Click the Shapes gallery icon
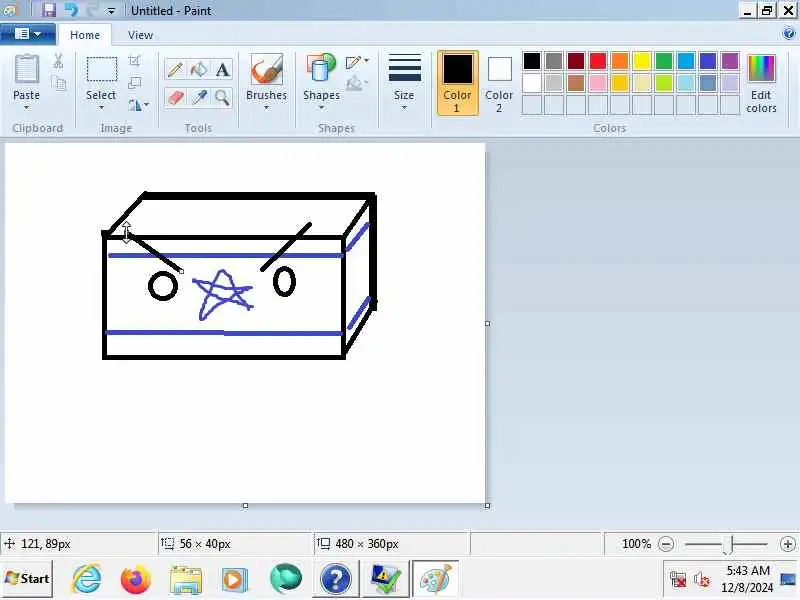Image resolution: width=800 pixels, height=600 pixels. [321, 68]
